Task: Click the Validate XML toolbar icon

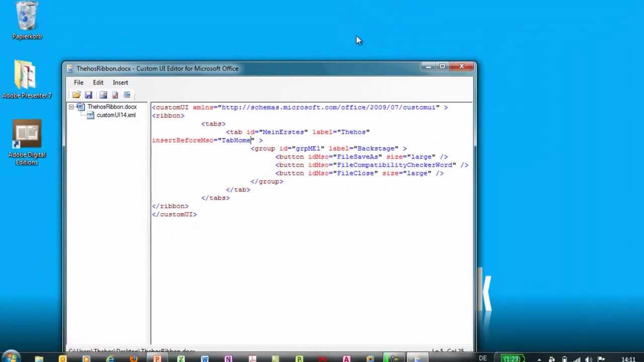Action: pos(115,95)
